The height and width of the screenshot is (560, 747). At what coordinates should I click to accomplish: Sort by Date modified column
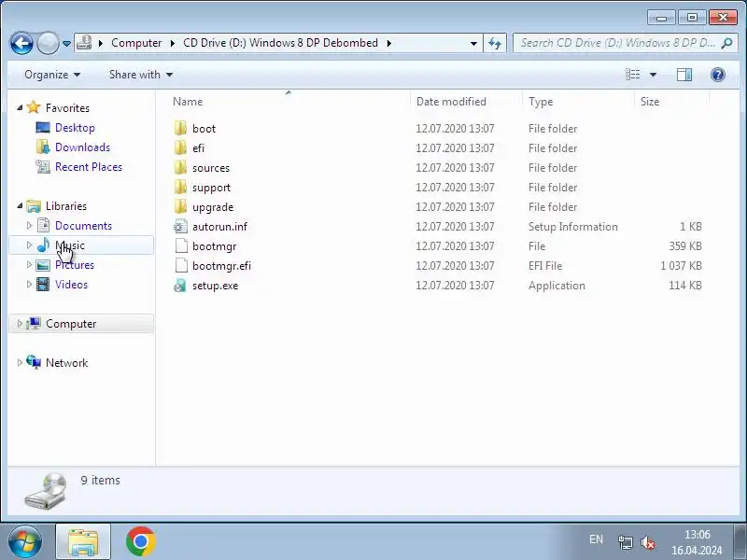451,102
